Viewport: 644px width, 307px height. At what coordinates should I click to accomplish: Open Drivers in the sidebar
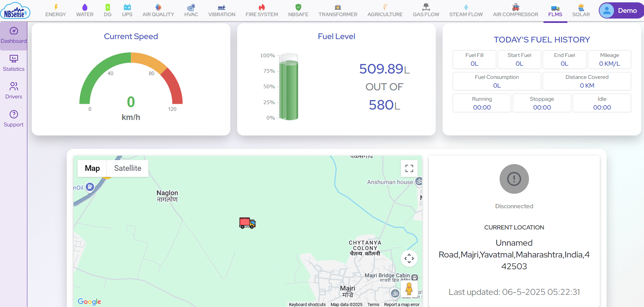(13, 91)
